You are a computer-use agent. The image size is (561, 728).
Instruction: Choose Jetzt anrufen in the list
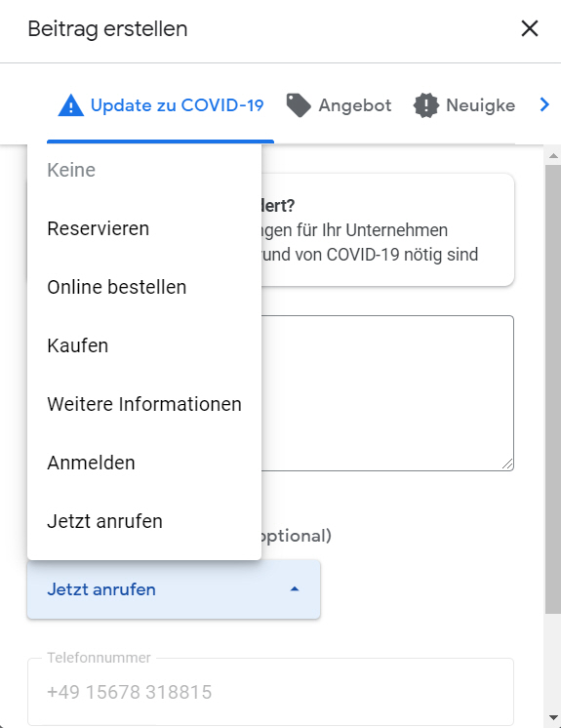144,521
